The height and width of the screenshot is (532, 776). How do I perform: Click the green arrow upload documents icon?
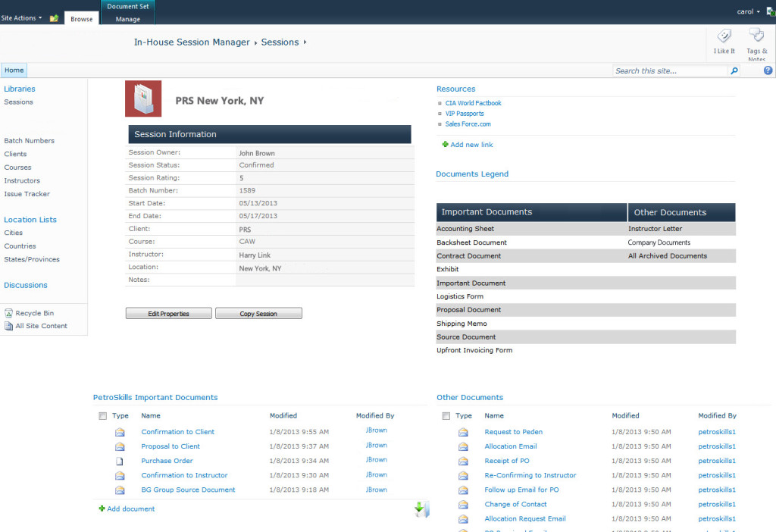[x=421, y=509]
